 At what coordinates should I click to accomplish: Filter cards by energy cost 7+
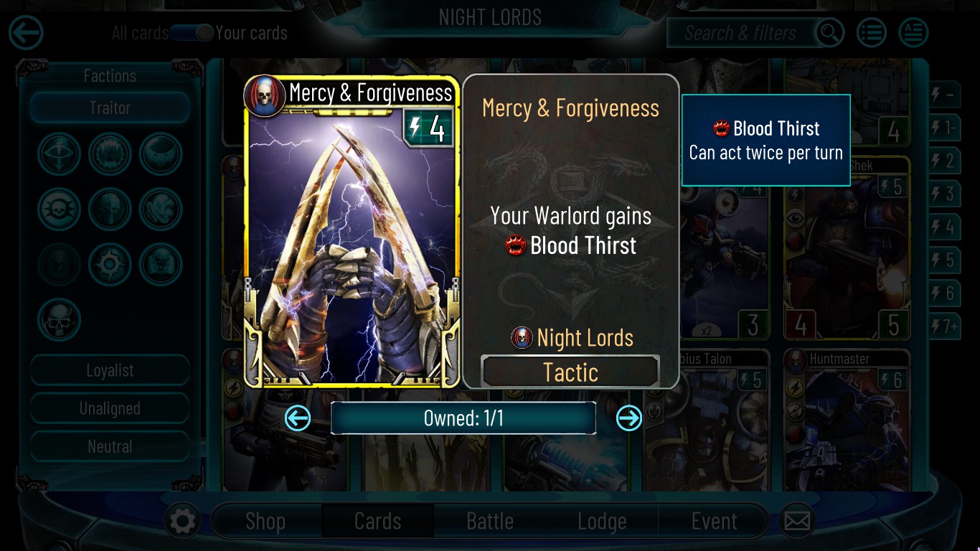(x=943, y=326)
